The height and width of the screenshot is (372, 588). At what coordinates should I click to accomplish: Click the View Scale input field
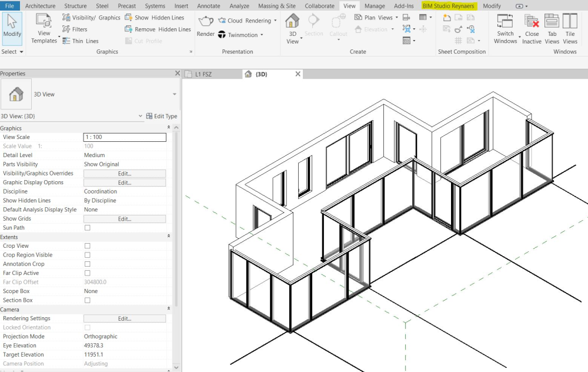(x=125, y=137)
